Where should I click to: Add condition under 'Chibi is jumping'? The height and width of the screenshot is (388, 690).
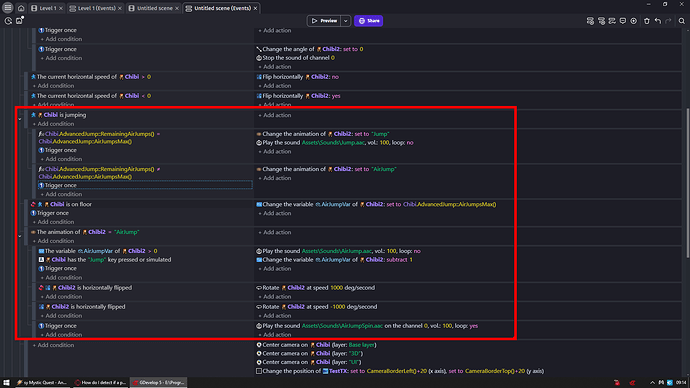point(53,124)
